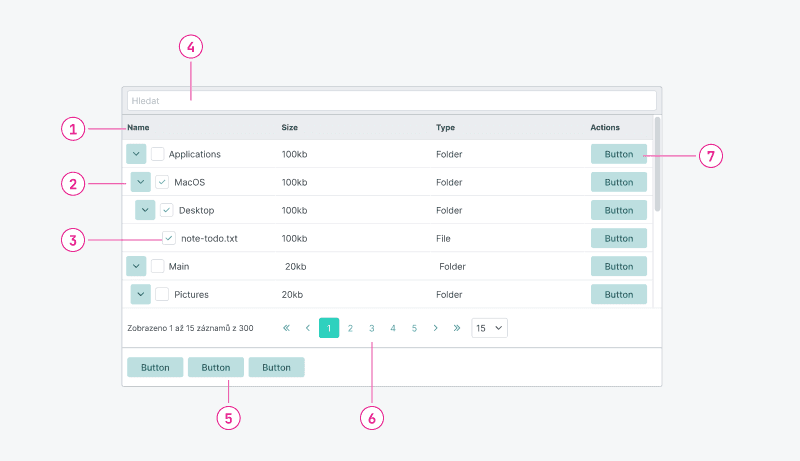Select the Pictures row checkbox
Viewport: 800px width, 461px height.
(x=162, y=294)
